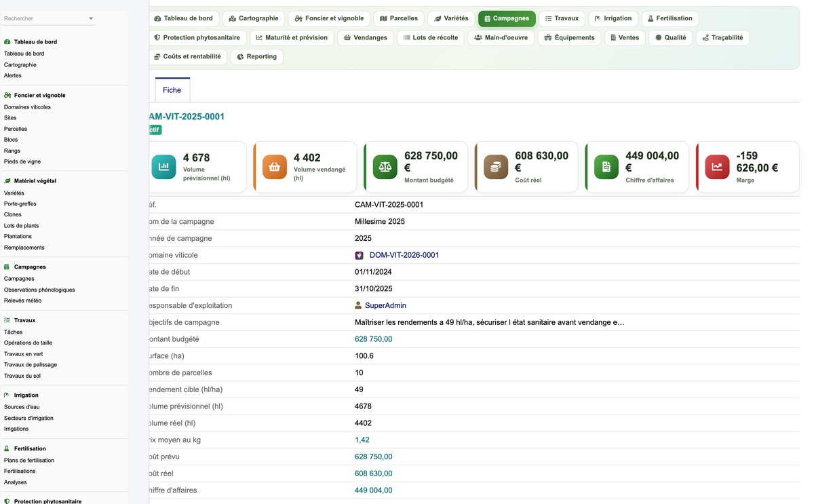Viewport: 814px width, 504px height.
Task: Open the Lots de récolte menu
Action: (431, 37)
